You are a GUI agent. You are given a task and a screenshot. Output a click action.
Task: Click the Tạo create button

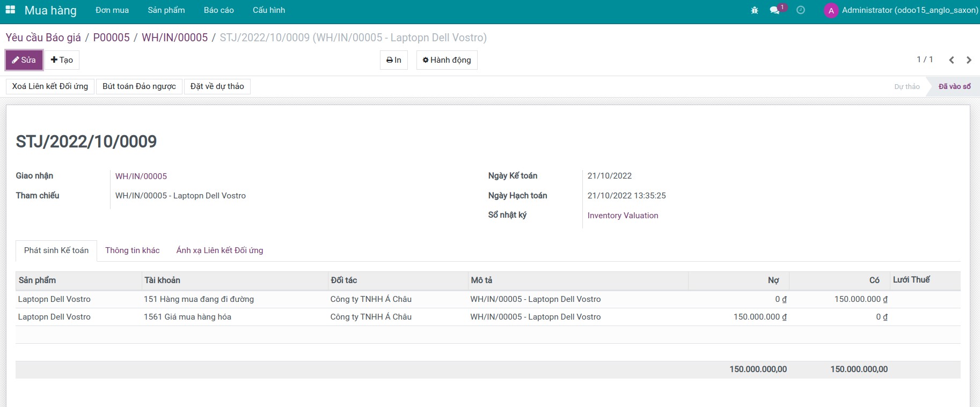[62, 60]
